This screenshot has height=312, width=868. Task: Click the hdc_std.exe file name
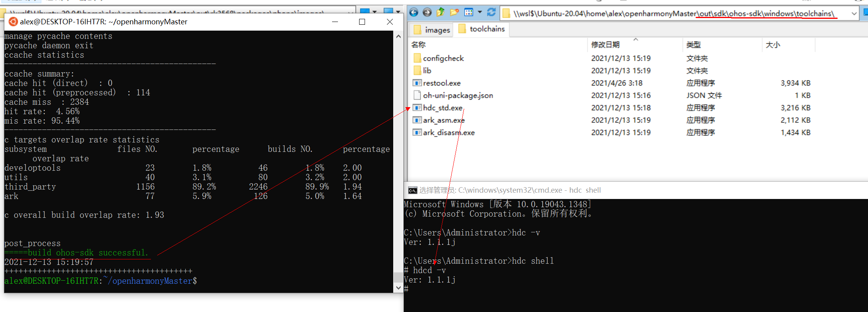point(443,108)
